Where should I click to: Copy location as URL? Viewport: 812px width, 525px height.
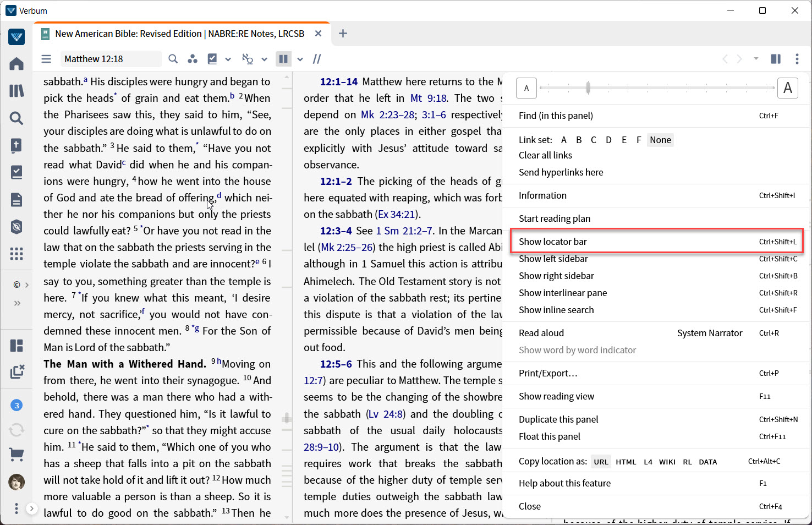[x=601, y=462]
